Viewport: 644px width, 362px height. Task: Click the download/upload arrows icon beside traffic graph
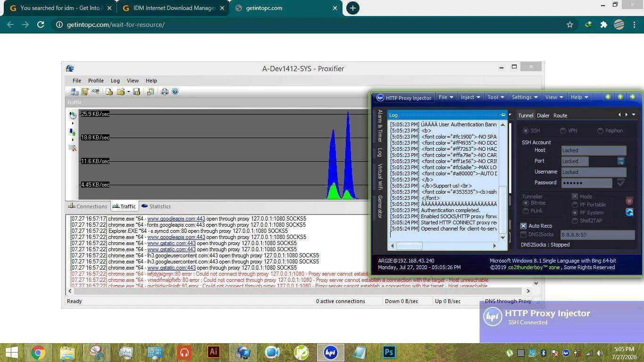click(72, 132)
